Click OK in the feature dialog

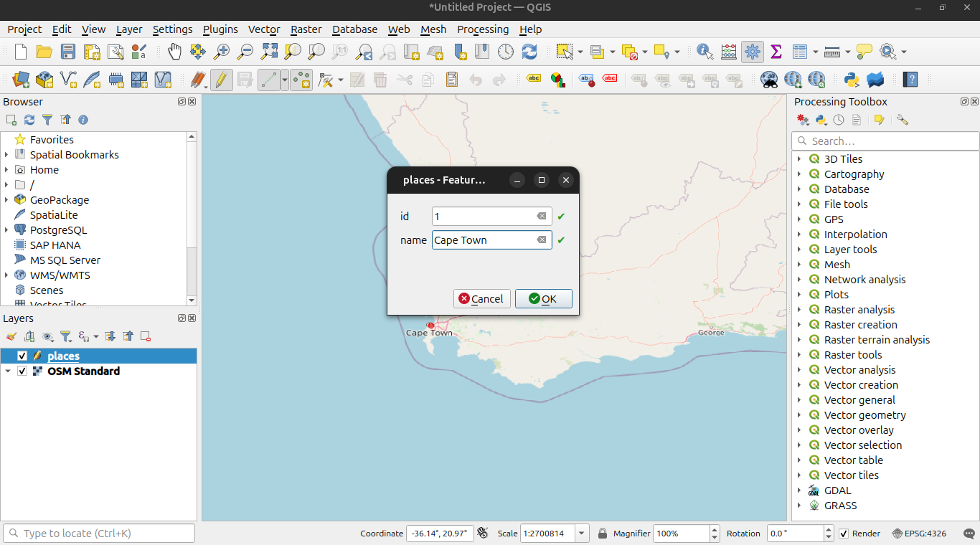[543, 299]
